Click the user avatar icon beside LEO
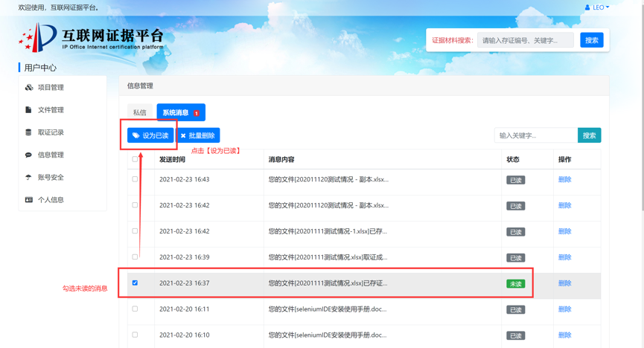This screenshot has width=644, height=348. pos(587,7)
